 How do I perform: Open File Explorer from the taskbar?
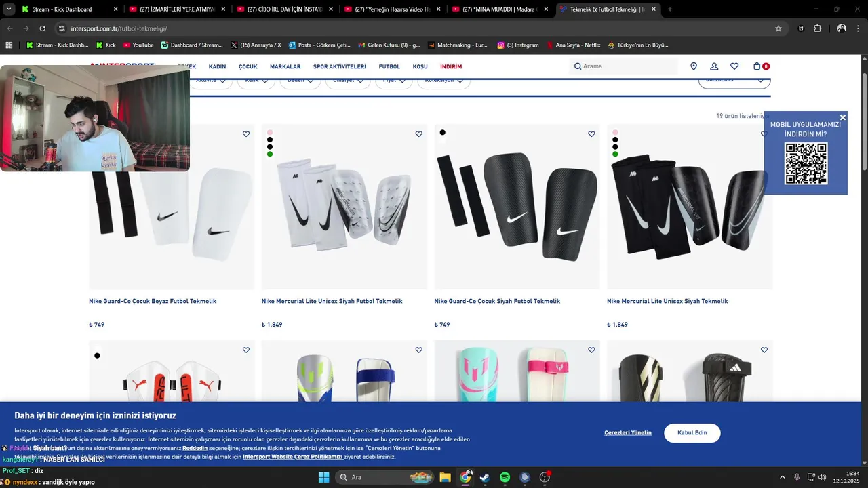pos(445,477)
